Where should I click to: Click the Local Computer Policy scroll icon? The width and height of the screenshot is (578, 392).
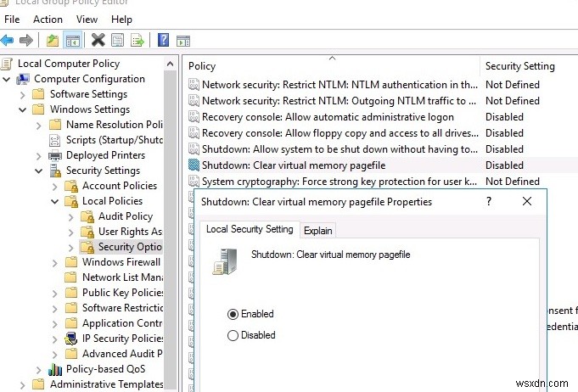7,64
